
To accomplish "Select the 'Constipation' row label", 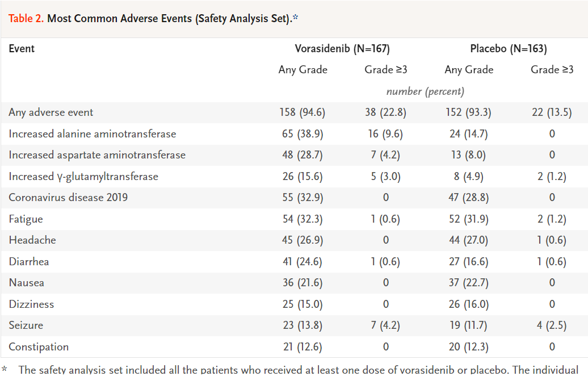I will pyautogui.click(x=39, y=346).
